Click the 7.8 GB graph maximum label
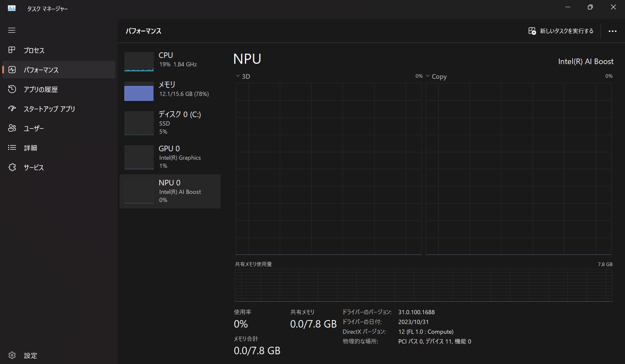 point(605,264)
